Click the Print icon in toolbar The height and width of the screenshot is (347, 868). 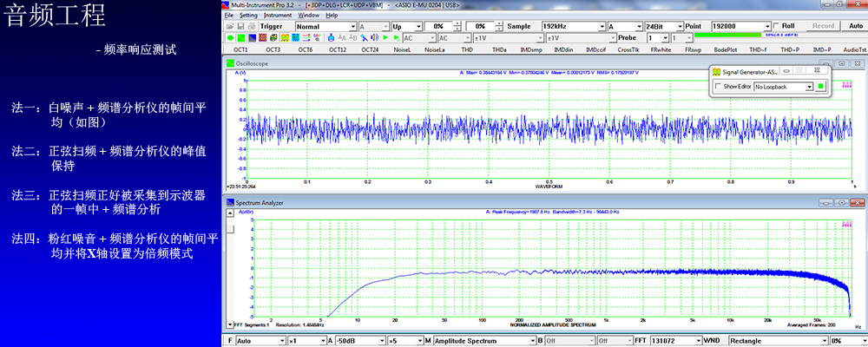252,26
